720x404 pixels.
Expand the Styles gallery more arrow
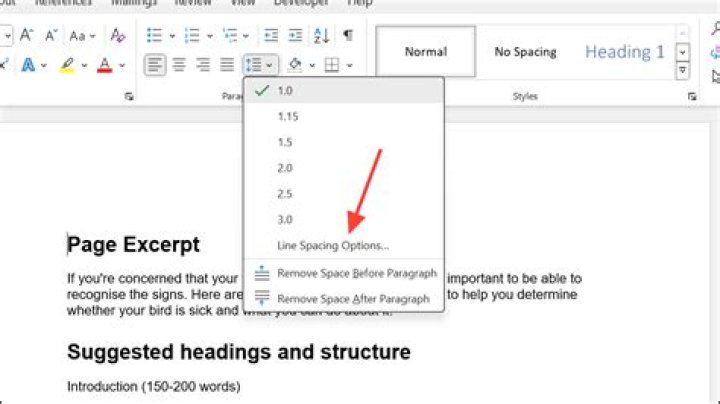click(x=683, y=72)
